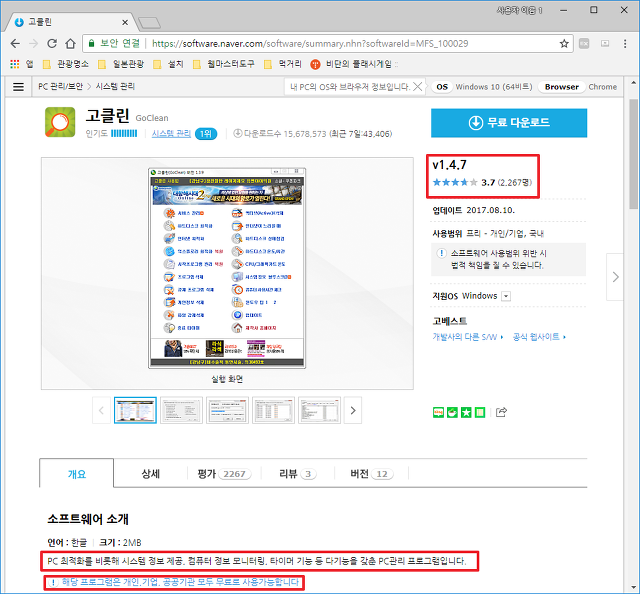The height and width of the screenshot is (594, 640).
Task: Click the 보안 연결 lock indicator
Action: 114,43
